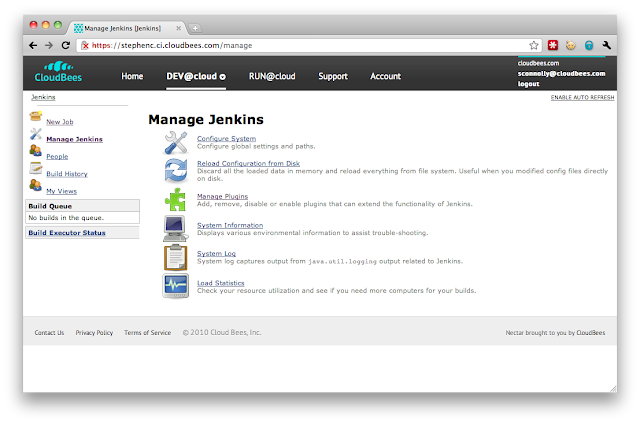The image size is (640, 424).
Task: Select the Account navigation item
Action: (385, 76)
